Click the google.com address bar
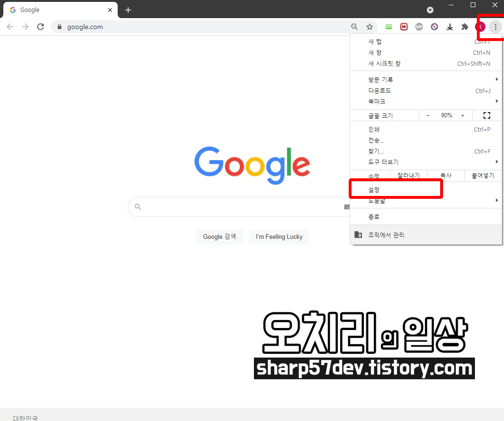The height and width of the screenshot is (421, 504). point(206,27)
